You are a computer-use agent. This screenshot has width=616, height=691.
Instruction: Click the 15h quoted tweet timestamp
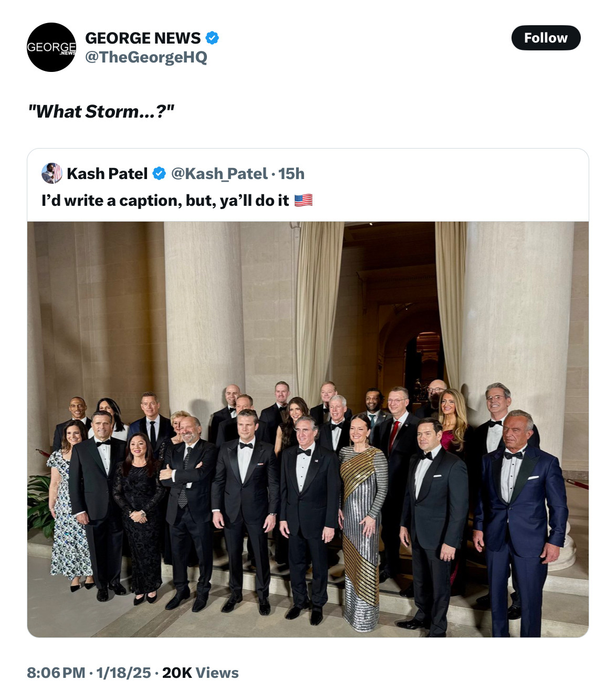(291, 174)
